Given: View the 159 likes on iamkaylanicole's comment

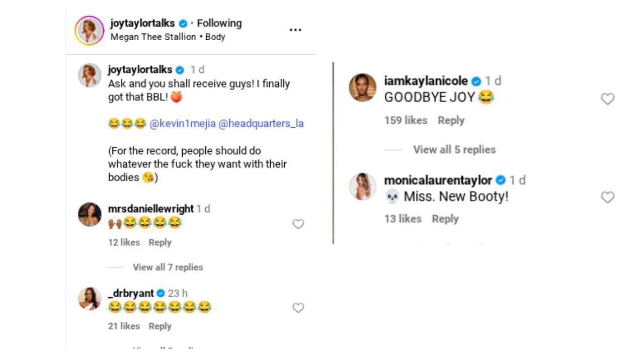Looking at the screenshot, I should pos(406,120).
